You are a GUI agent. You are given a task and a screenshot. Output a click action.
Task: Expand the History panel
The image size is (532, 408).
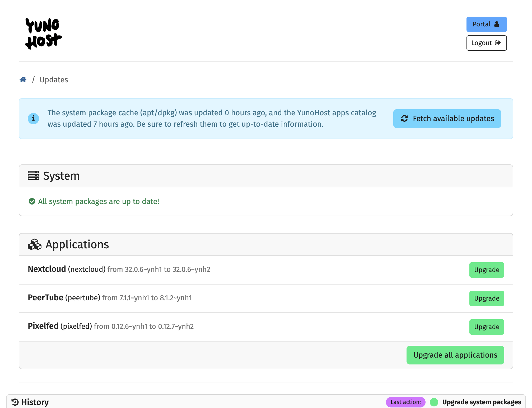(x=35, y=402)
